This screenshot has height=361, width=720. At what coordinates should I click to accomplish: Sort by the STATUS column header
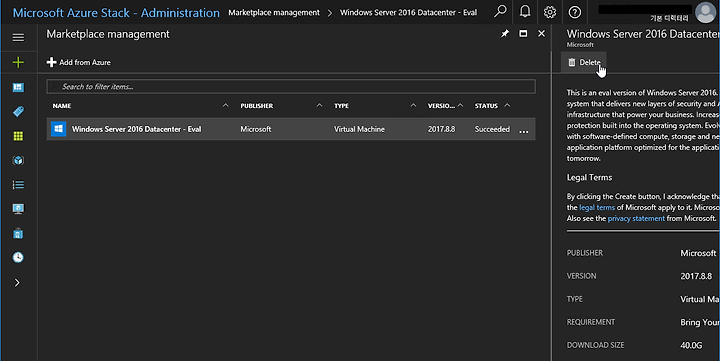(x=486, y=106)
